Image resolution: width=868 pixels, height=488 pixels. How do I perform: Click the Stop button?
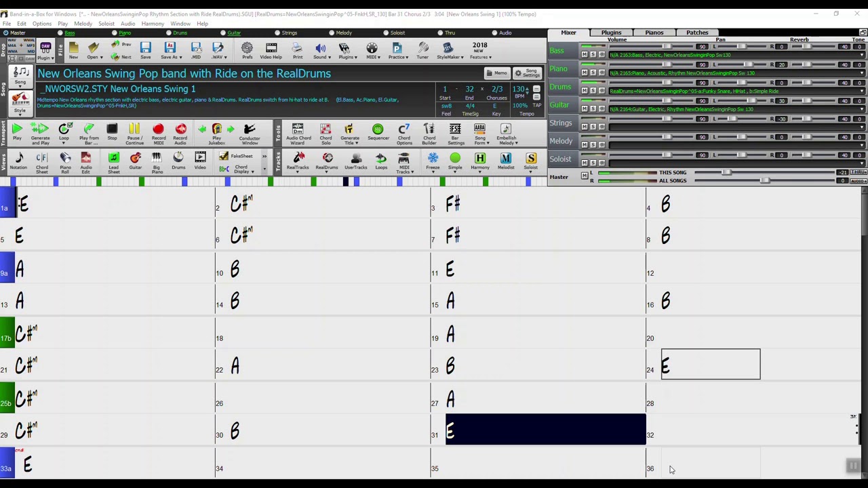click(112, 132)
